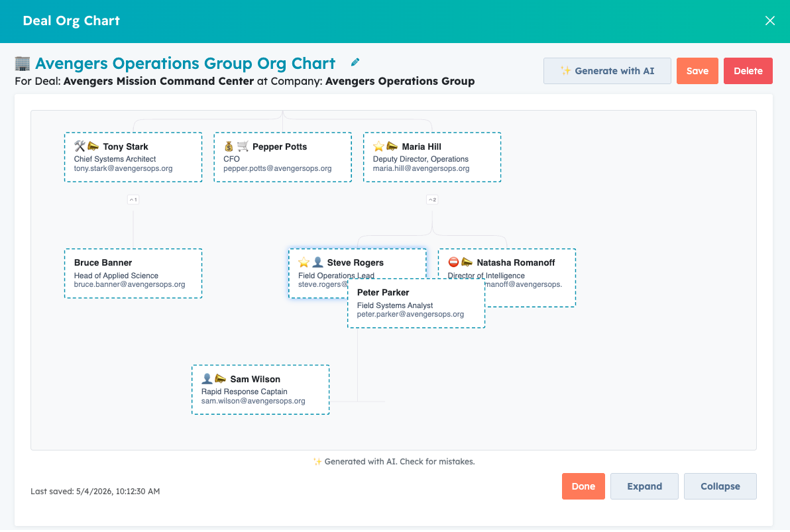Click shopping cart icon on Pepper Potts card
Image resolution: width=790 pixels, height=532 pixels.
click(243, 146)
